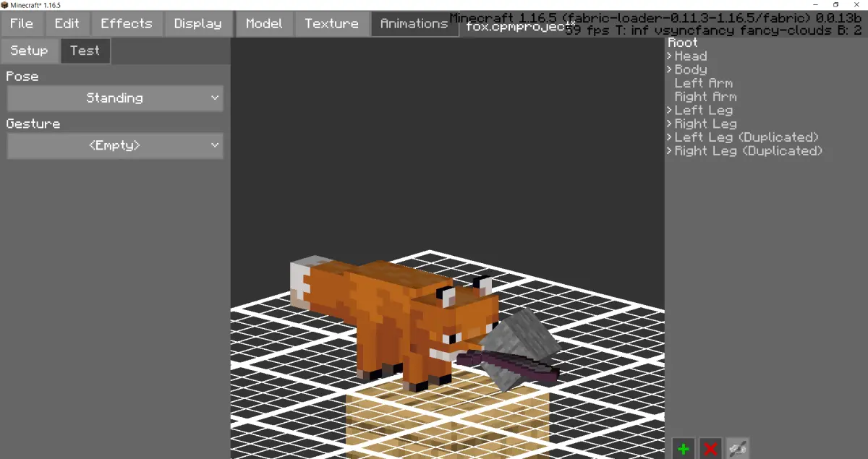Open the Gesture dropdown showing Empty
This screenshot has height=459, width=868.
click(x=115, y=146)
